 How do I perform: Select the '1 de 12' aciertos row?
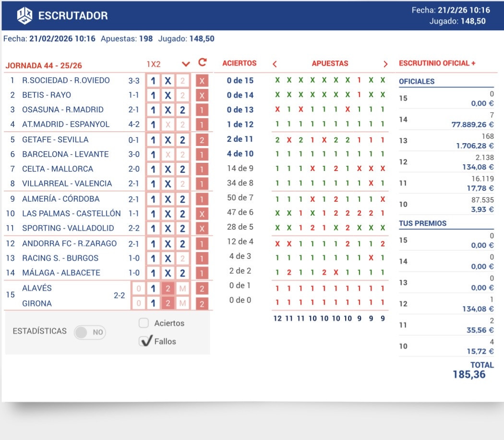(240, 124)
